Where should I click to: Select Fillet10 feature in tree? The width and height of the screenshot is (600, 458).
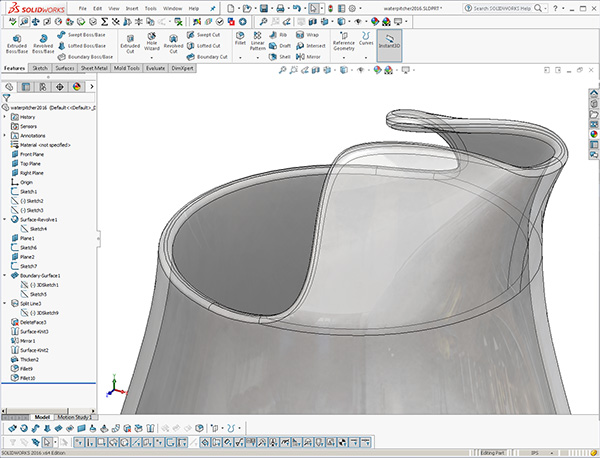(x=23, y=378)
